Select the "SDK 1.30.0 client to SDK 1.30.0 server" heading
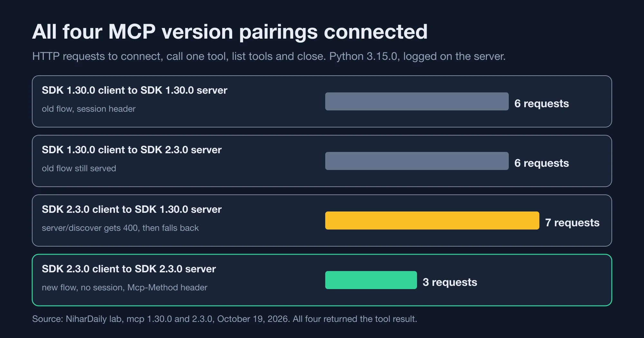The width and height of the screenshot is (644, 338). click(135, 90)
